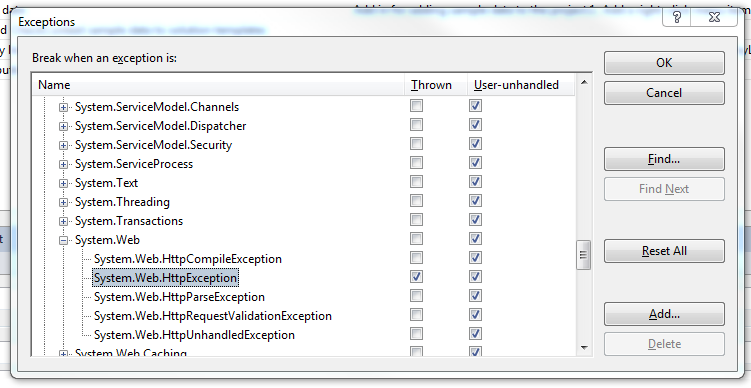
Task: Select System.Web.HttpRequestValidationException item
Action: pos(213,316)
